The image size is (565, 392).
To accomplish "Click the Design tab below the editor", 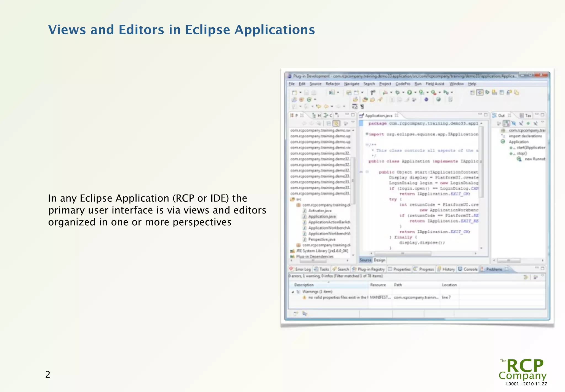I will coord(379,260).
